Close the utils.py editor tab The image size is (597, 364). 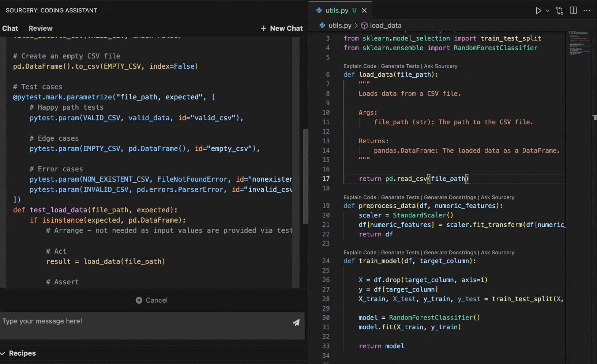click(x=364, y=10)
